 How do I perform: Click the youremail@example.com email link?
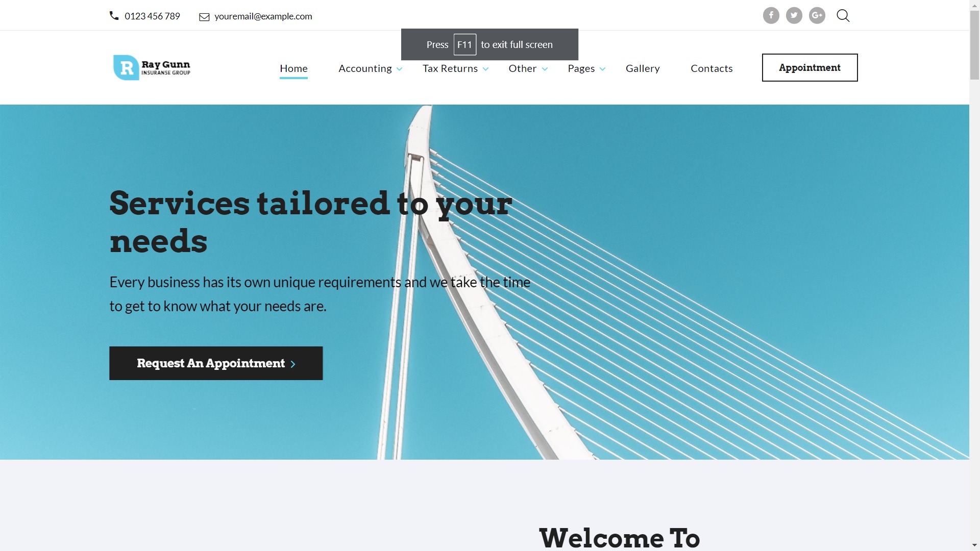coord(262,16)
